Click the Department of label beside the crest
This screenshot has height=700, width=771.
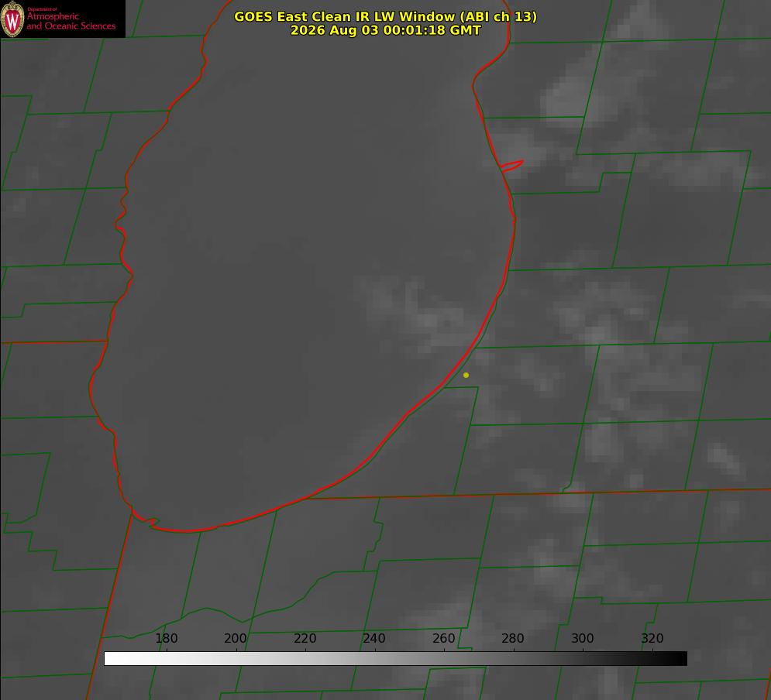42,9
